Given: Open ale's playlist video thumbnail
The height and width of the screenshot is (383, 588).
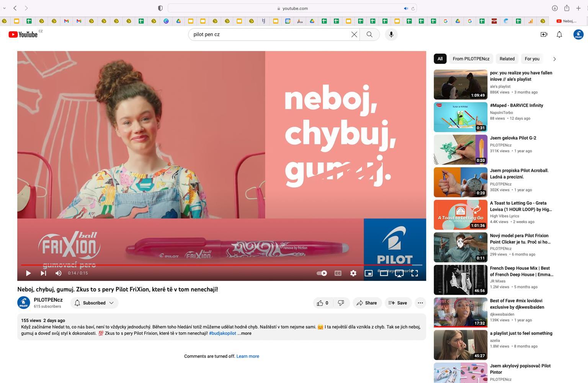Looking at the screenshot, I should pos(461,85).
